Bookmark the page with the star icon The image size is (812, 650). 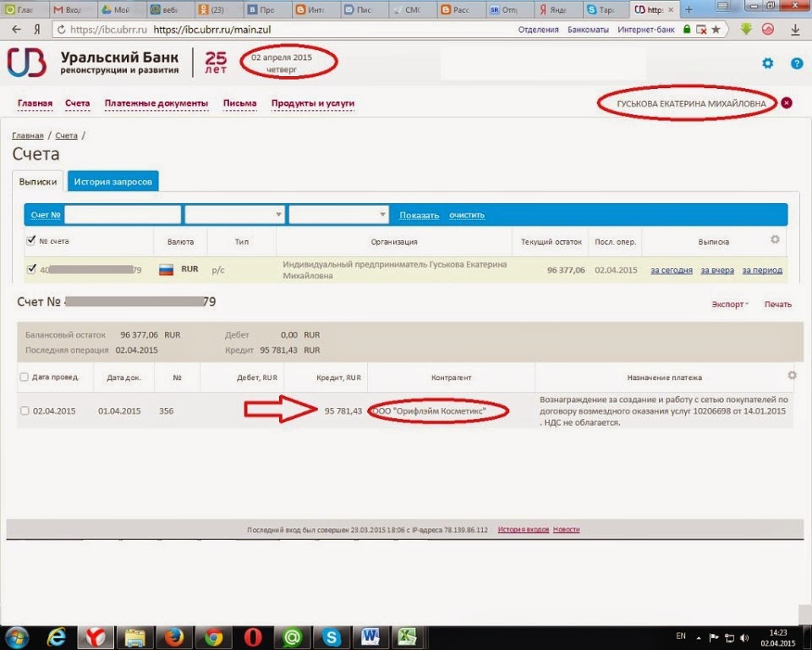point(716,30)
